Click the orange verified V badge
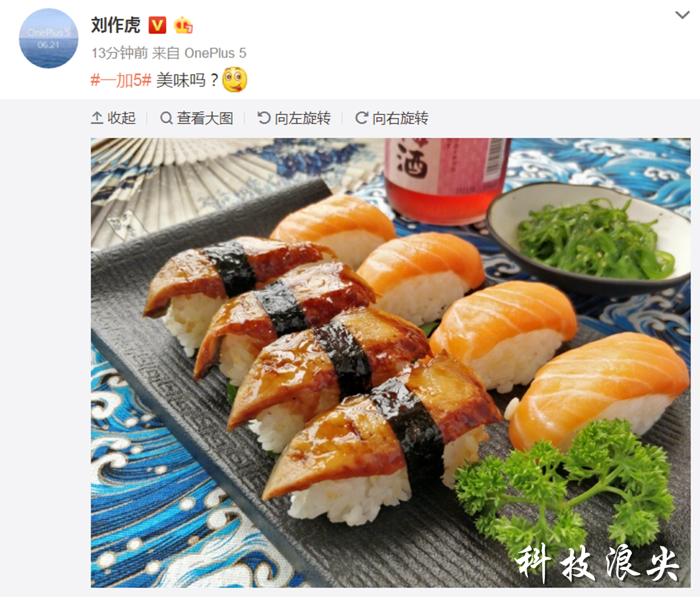Image resolution: width=700 pixels, height=597 pixels. pos(157,25)
